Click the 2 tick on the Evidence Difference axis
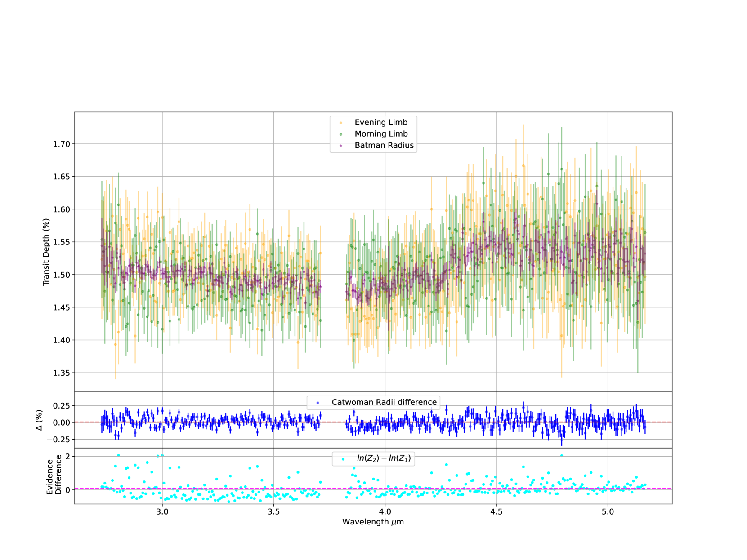Image resolution: width=747 pixels, height=560 pixels. 67,457
